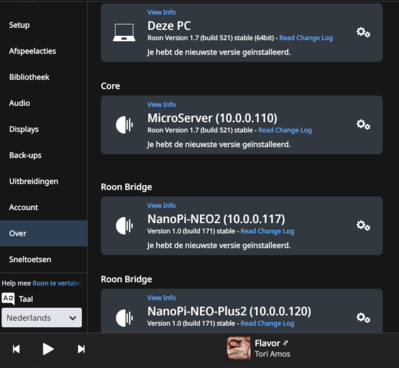Skip to the next track
Viewport: 399px width, 368px height.
[x=81, y=349]
